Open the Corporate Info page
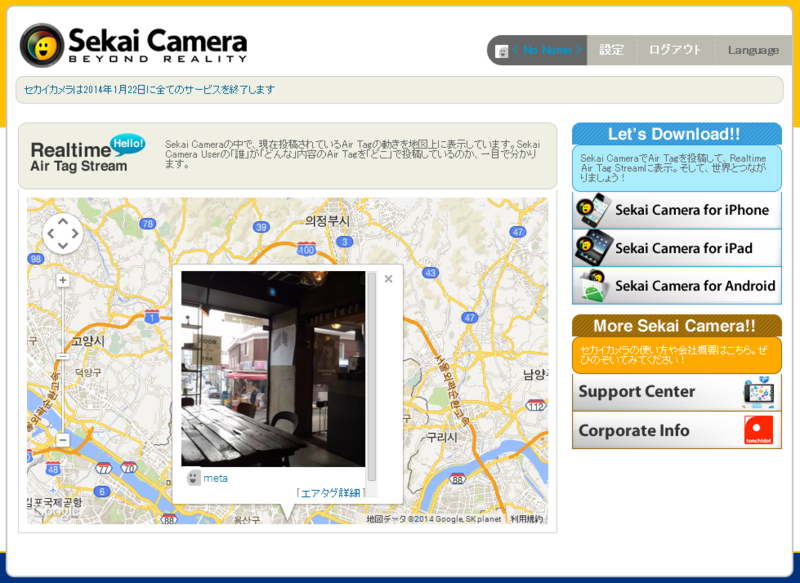This screenshot has width=800, height=583. (x=677, y=430)
